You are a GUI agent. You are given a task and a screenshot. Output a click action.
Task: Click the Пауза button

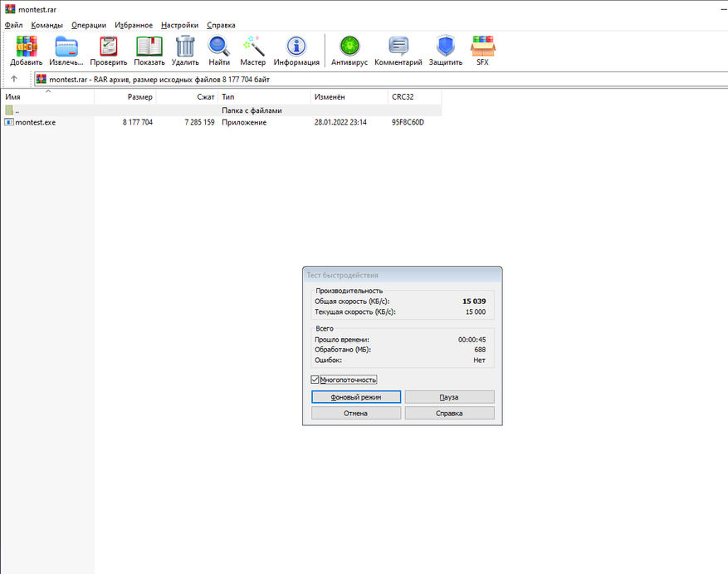pos(449,397)
